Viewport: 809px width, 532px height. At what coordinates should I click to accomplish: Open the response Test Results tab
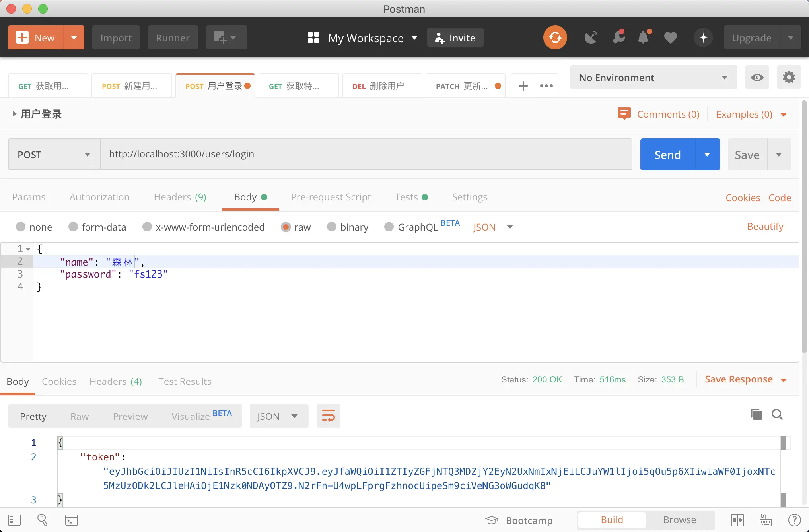(x=185, y=381)
